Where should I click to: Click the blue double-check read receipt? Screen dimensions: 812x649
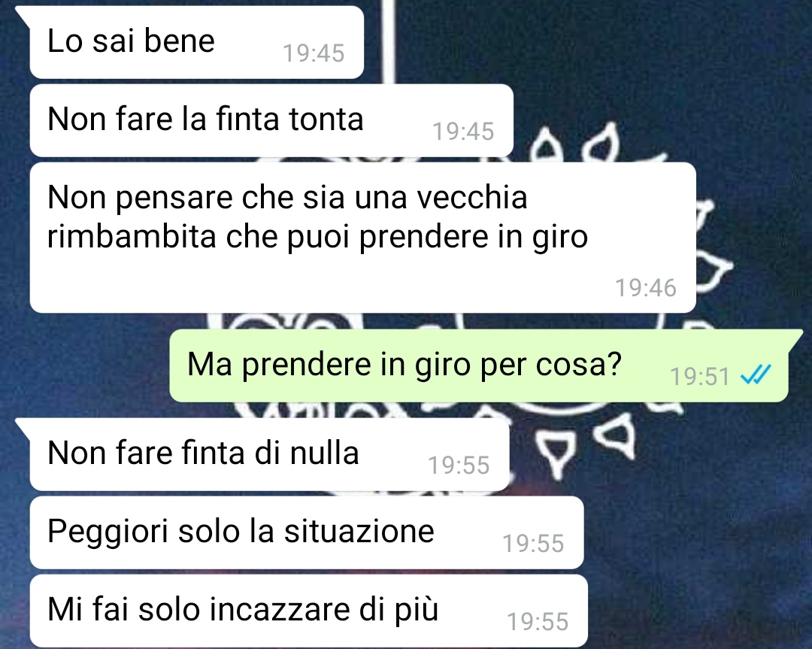pos(756,375)
